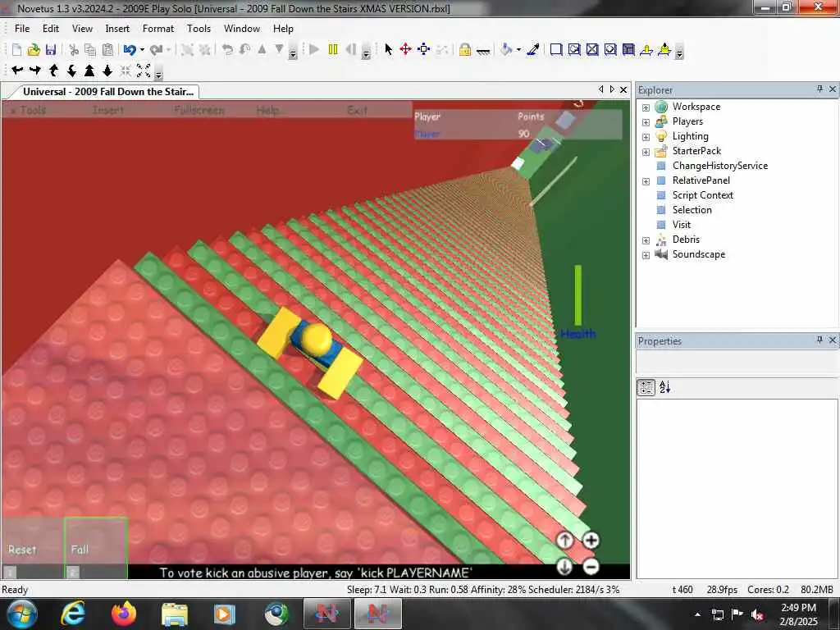Screen dimensions: 840x630
Task: Toggle the Lock padlock tool
Action: tap(464, 50)
